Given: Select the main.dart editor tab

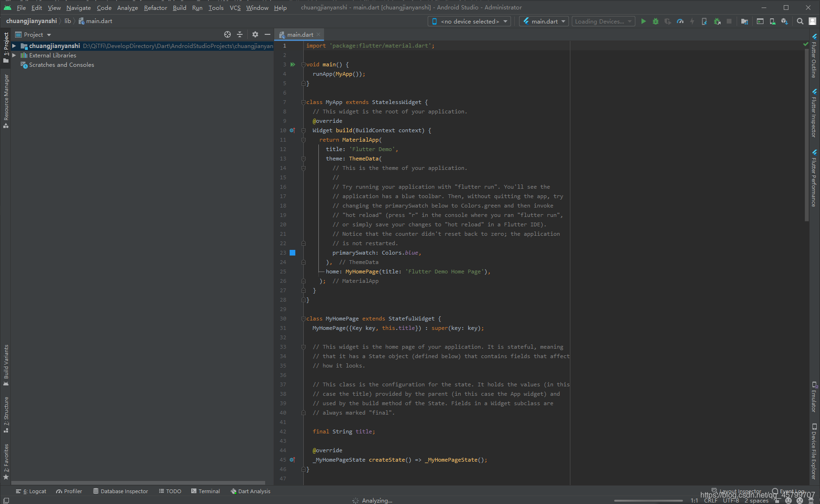Looking at the screenshot, I should pyautogui.click(x=299, y=34).
